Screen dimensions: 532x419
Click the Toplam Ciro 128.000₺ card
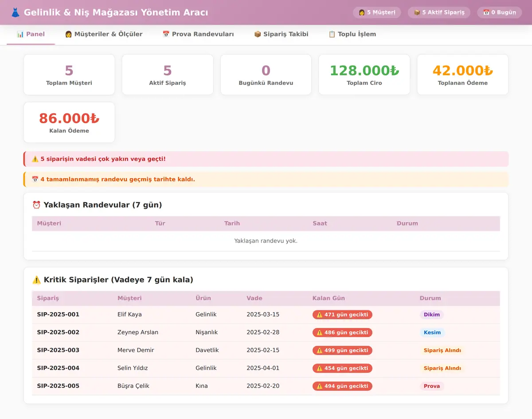[x=364, y=74]
